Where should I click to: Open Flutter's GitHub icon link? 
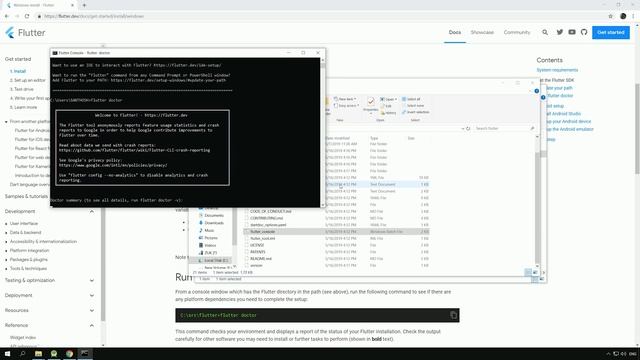(x=584, y=32)
